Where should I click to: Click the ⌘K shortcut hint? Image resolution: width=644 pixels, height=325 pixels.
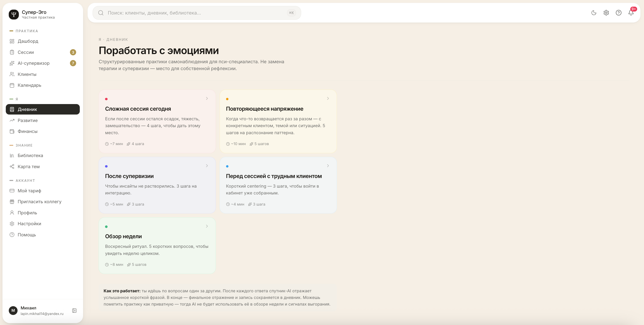[291, 13]
